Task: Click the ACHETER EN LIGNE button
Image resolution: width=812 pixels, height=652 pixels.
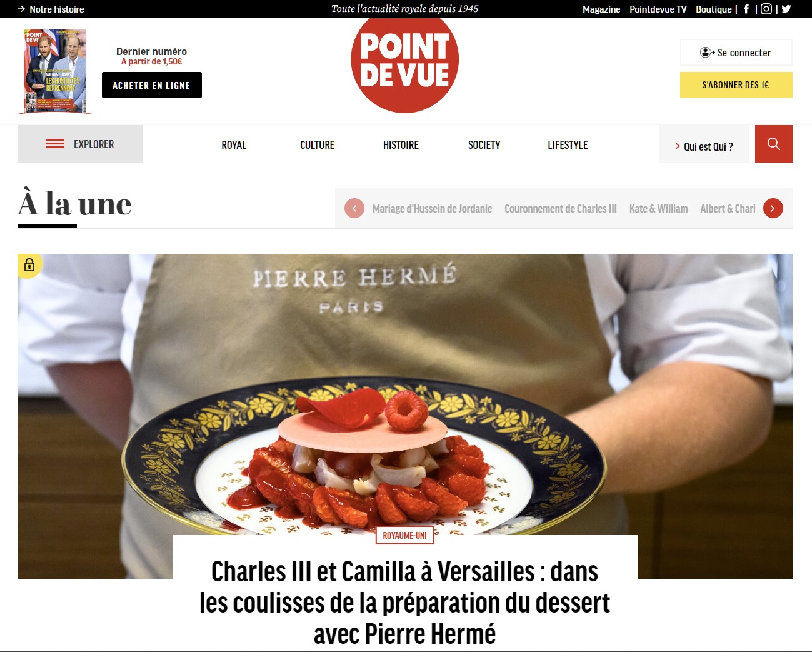Action: coord(152,85)
